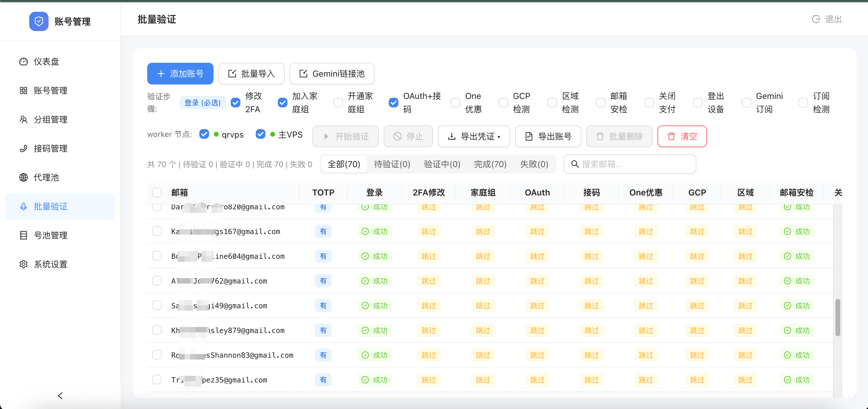Select the row ending 762@gmail.com
The height and width of the screenshot is (409, 868).
coord(157,281)
